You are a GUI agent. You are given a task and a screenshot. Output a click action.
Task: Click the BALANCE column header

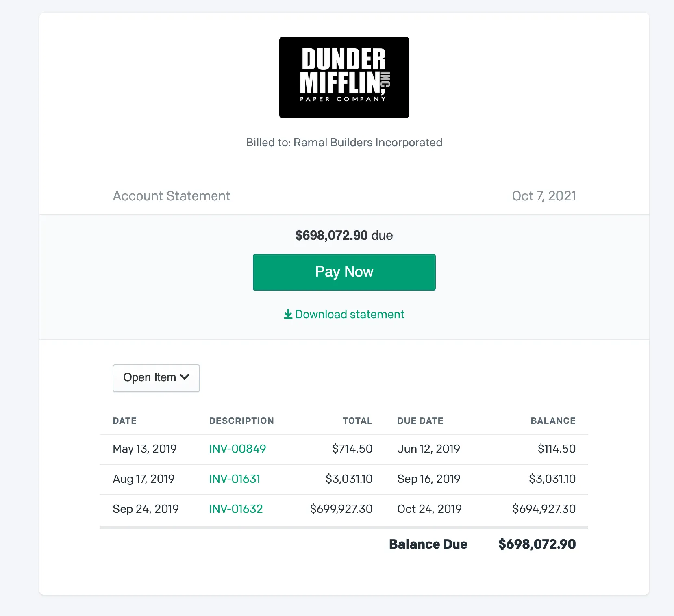pos(553,421)
